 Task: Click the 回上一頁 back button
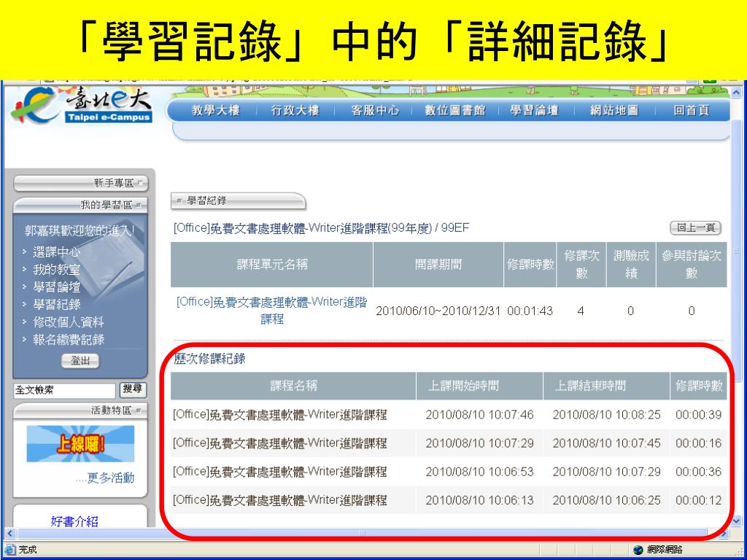695,228
